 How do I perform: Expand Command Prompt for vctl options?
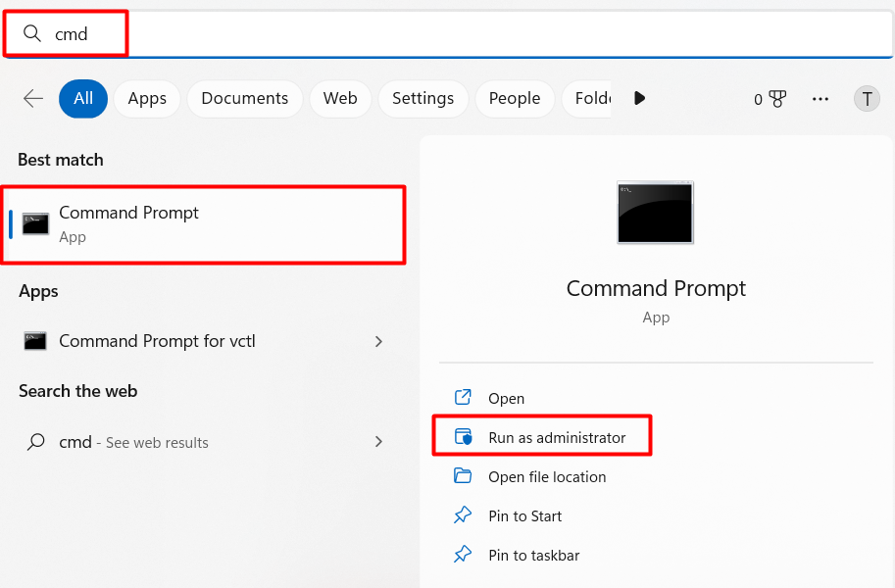(378, 341)
